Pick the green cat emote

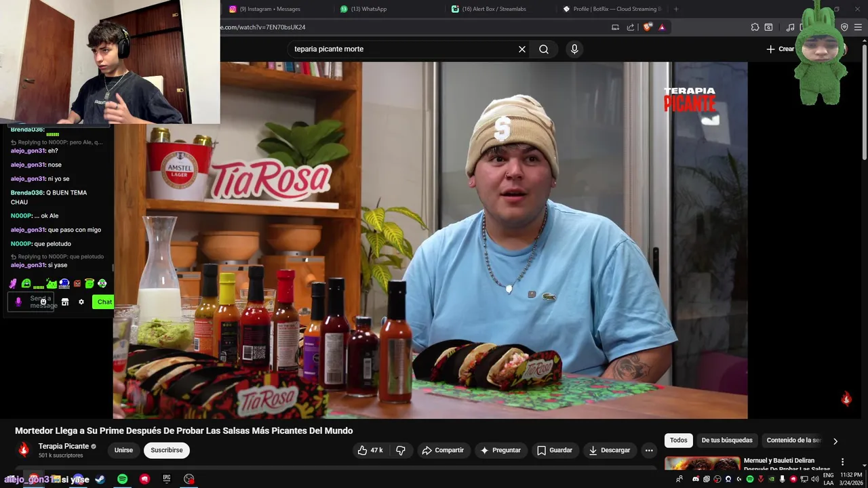tap(52, 283)
